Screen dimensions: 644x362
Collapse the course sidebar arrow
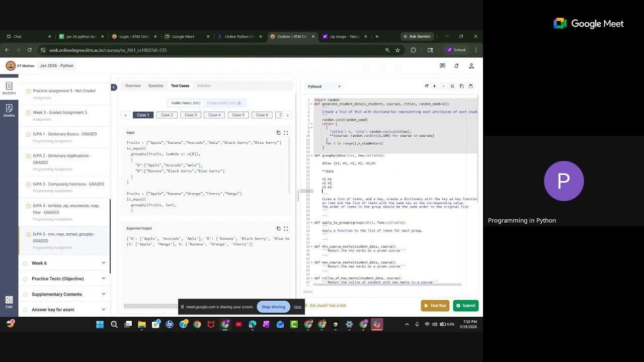tap(114, 87)
